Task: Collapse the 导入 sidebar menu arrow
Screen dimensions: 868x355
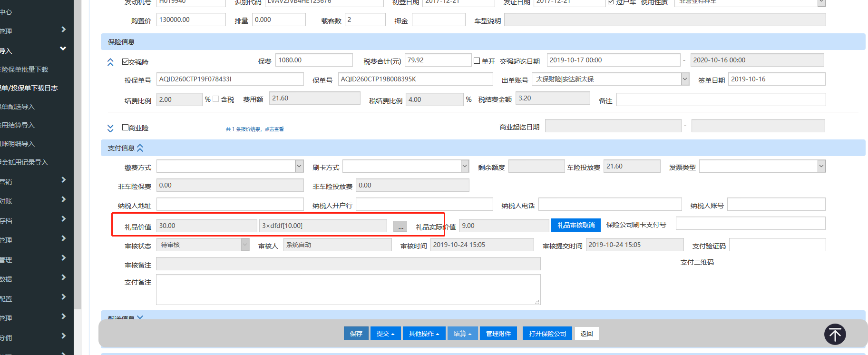Action: click(63, 49)
